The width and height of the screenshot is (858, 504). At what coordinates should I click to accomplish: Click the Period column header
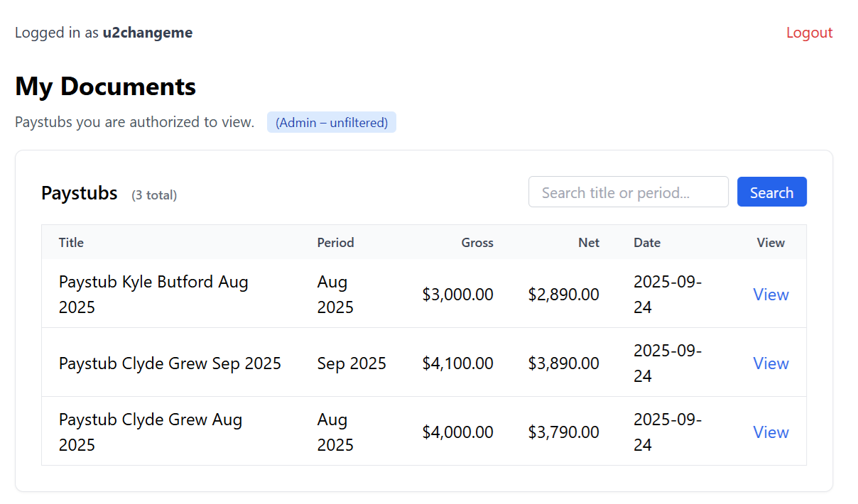pos(335,243)
